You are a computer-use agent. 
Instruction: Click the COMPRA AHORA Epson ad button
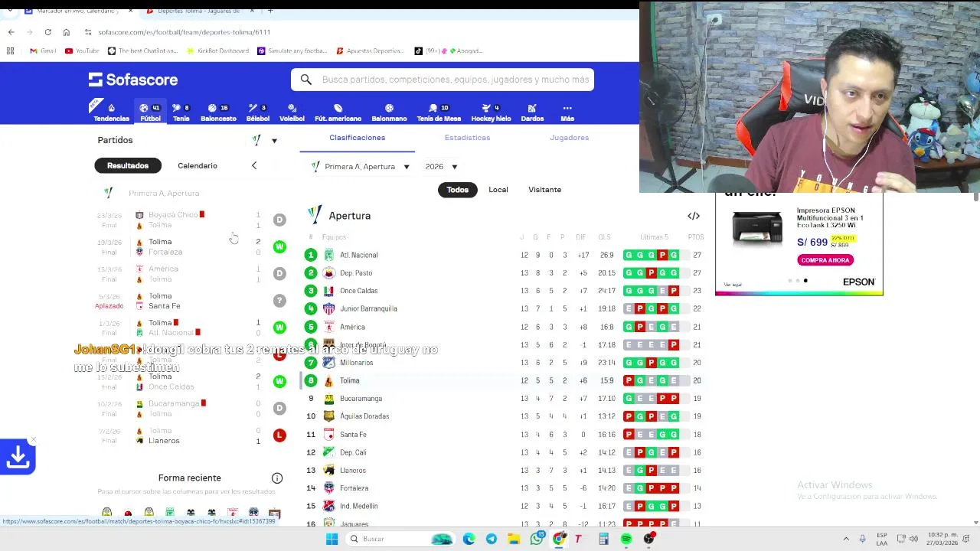[x=825, y=260]
